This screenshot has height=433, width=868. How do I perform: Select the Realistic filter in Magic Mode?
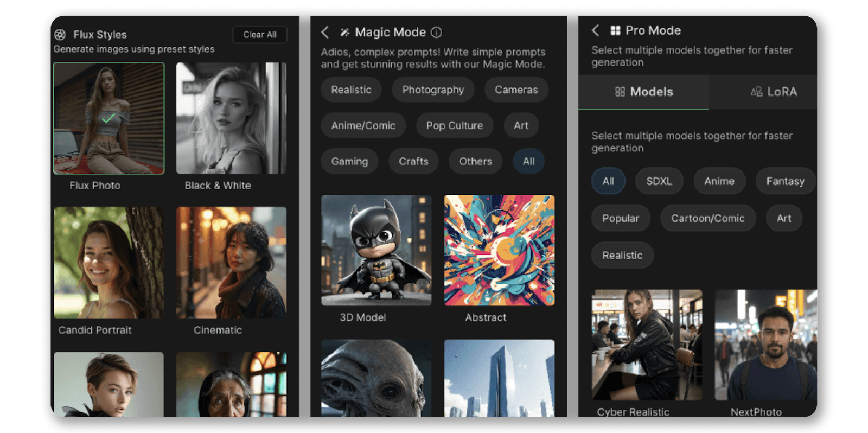tap(351, 90)
